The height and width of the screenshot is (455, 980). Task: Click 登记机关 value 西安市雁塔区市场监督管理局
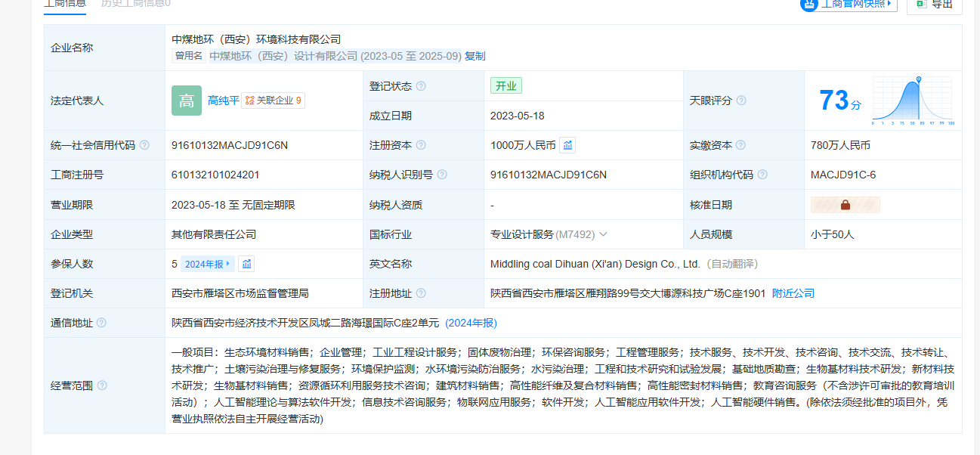(x=240, y=293)
